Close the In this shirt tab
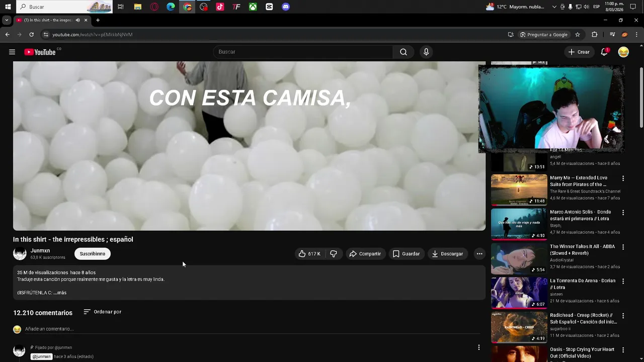Screen dimensions: 644x362 coord(86,20)
